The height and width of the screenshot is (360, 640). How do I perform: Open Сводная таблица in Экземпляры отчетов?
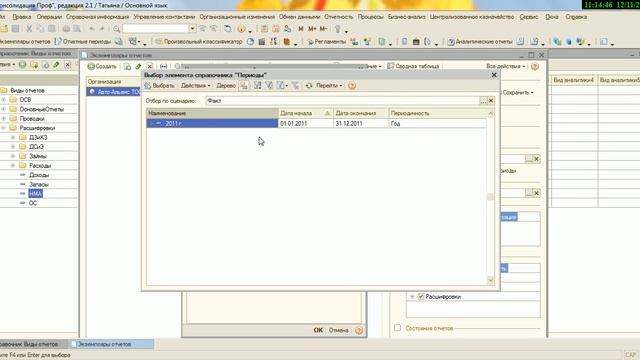coord(413,66)
